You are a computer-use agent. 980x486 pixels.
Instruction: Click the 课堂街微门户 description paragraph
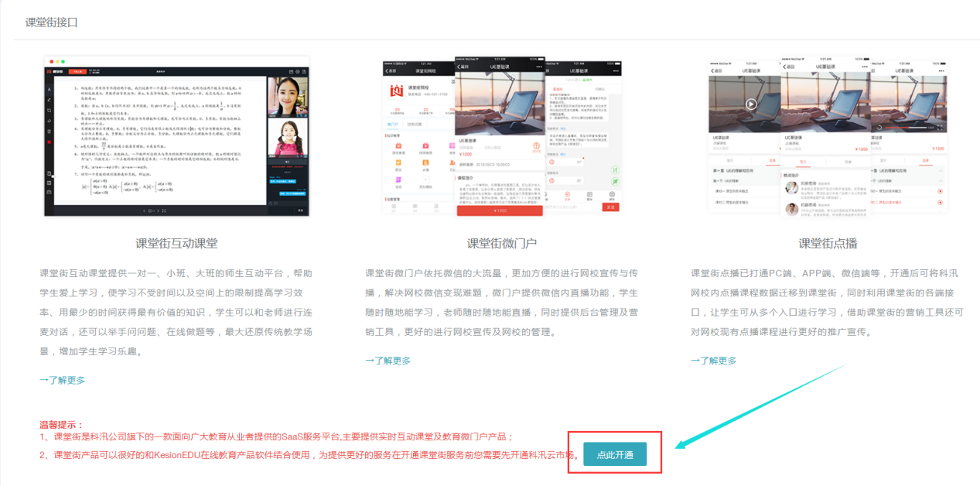[501, 303]
